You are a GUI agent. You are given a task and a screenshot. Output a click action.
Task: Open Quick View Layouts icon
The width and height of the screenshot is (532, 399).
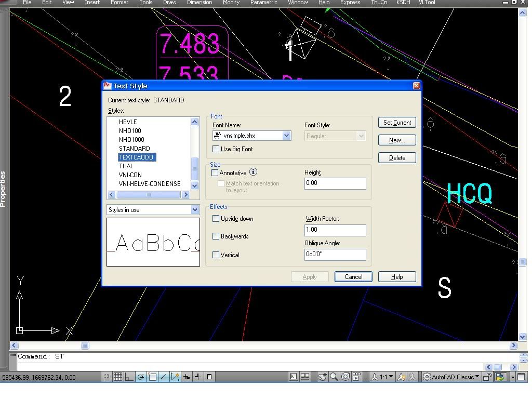click(305, 377)
